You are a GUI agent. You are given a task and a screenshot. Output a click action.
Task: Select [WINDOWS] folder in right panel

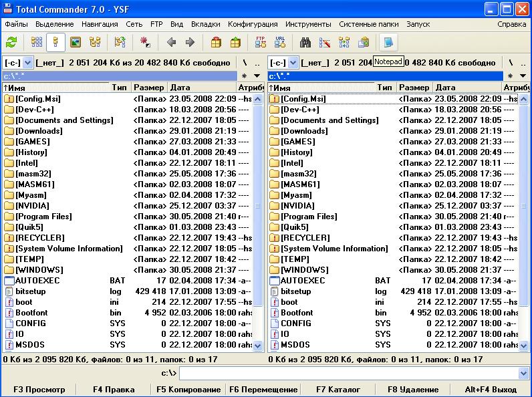(x=393, y=270)
